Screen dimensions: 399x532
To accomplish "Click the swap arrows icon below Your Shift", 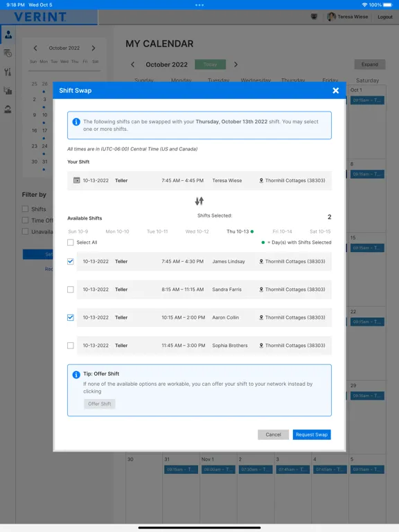I will 199,201.
